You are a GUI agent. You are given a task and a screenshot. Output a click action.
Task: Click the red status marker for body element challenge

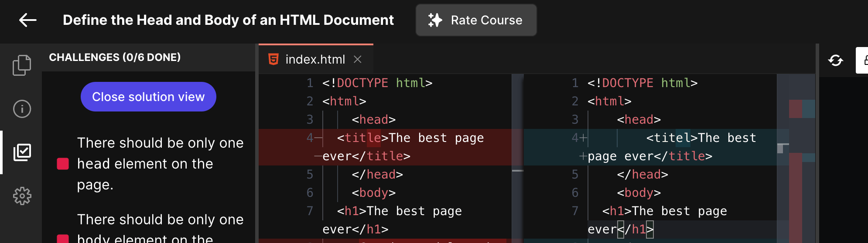point(63,239)
